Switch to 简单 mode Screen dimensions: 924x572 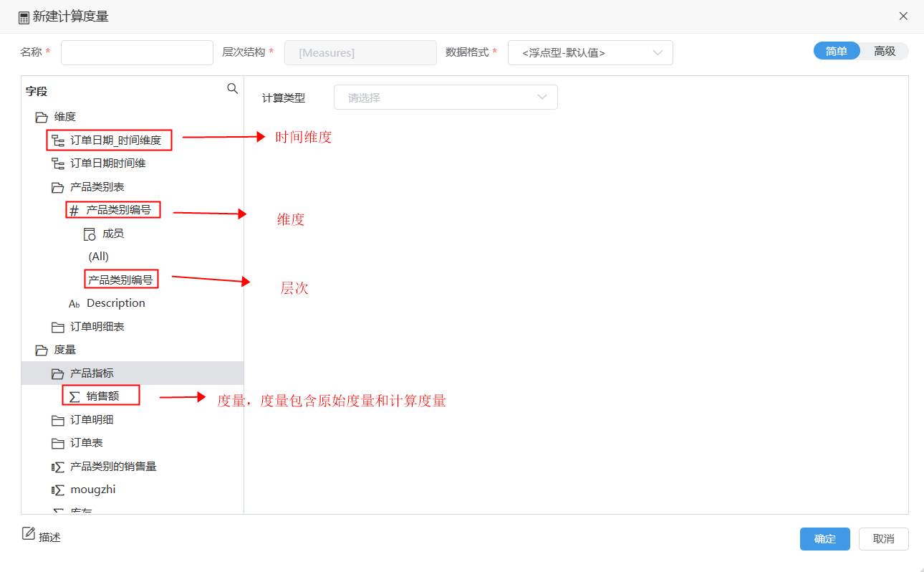837,52
